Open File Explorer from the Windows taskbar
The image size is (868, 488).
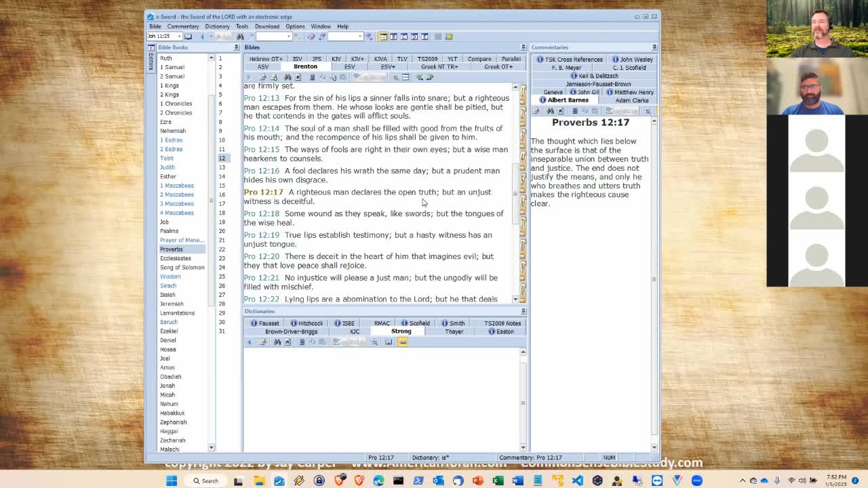[259, 481]
